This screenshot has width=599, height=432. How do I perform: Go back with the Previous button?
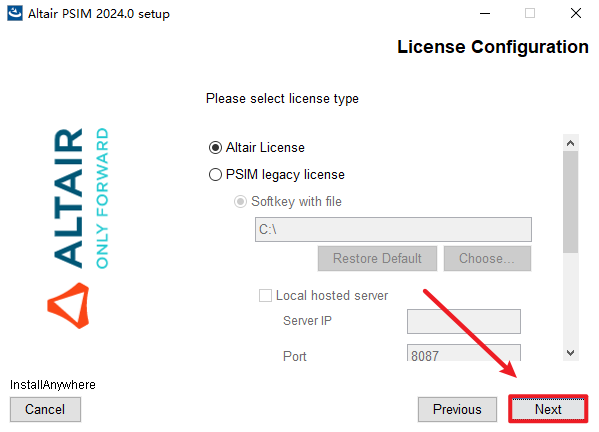click(457, 409)
